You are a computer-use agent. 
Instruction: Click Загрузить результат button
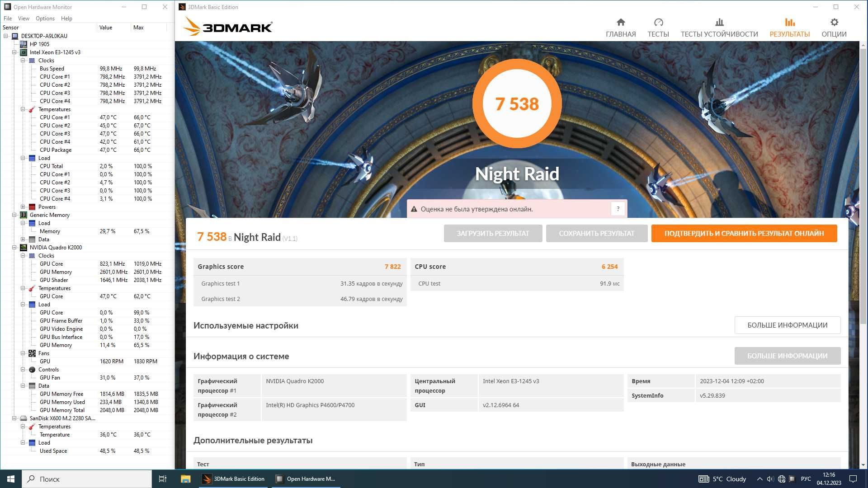[493, 234]
